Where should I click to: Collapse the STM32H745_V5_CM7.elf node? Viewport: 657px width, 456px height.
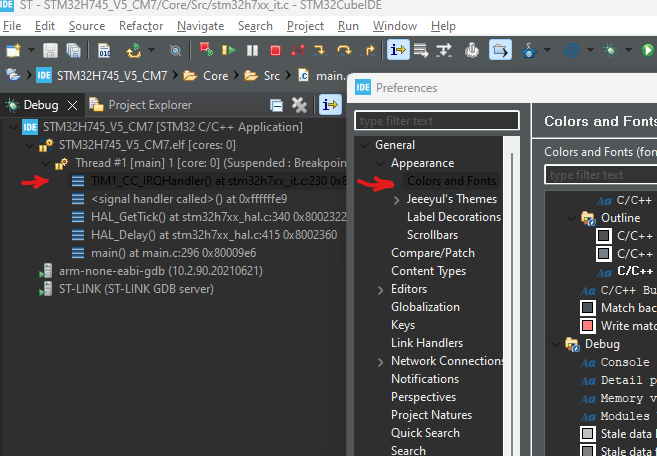click(x=29, y=145)
